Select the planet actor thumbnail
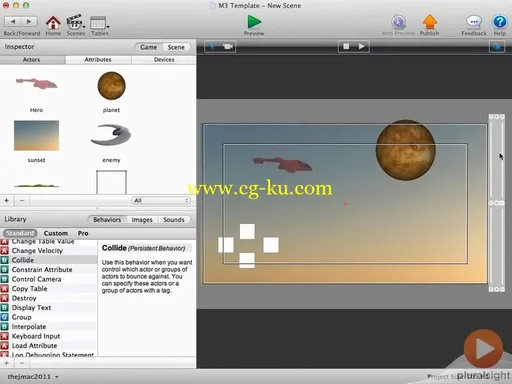512x384 pixels. (111, 86)
